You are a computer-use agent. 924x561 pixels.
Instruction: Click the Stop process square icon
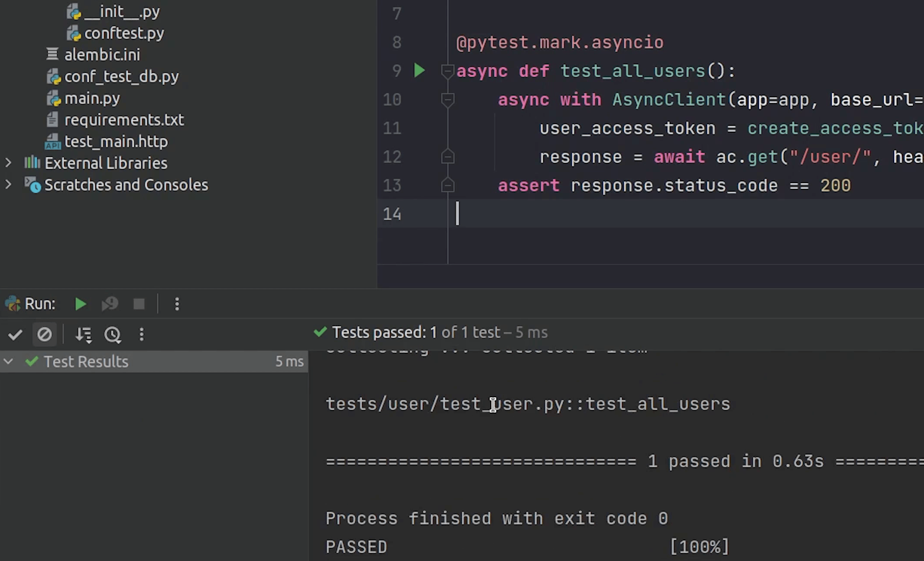139,304
